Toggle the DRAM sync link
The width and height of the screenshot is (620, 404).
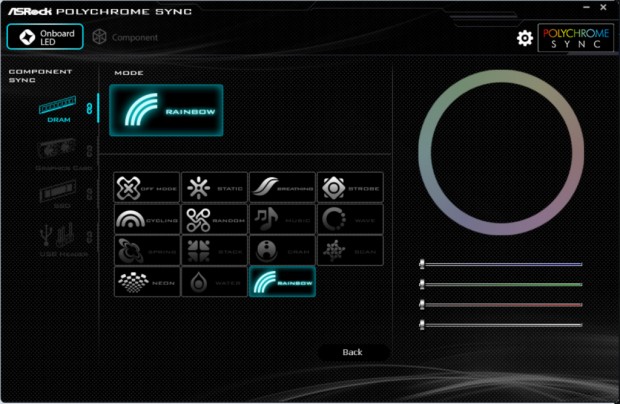[x=89, y=109]
